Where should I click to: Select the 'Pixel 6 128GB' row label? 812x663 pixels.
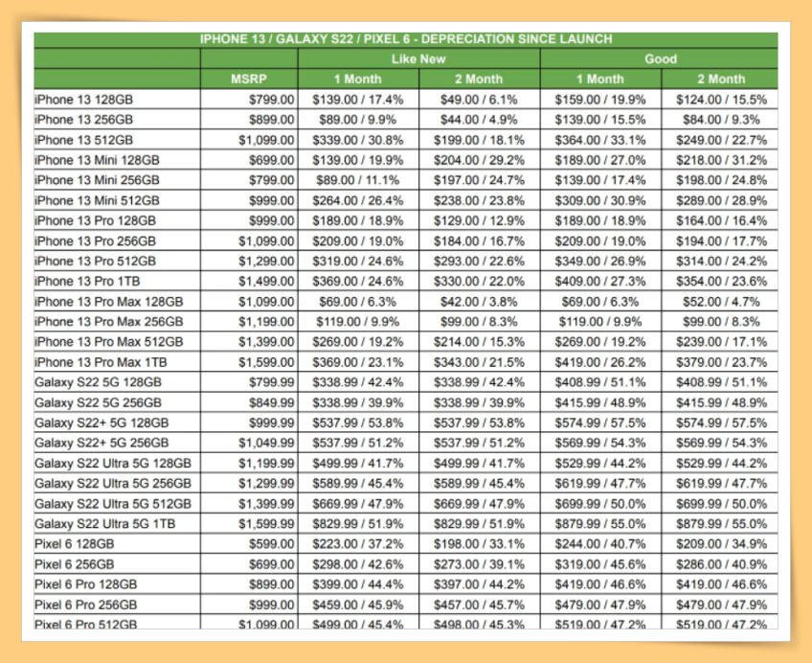coord(75,544)
